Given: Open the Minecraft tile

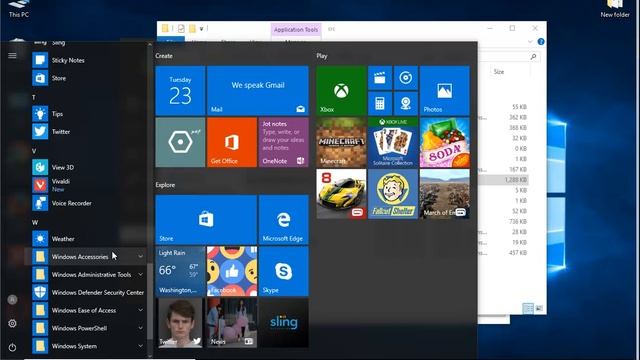Looking at the screenshot, I should [x=341, y=142].
